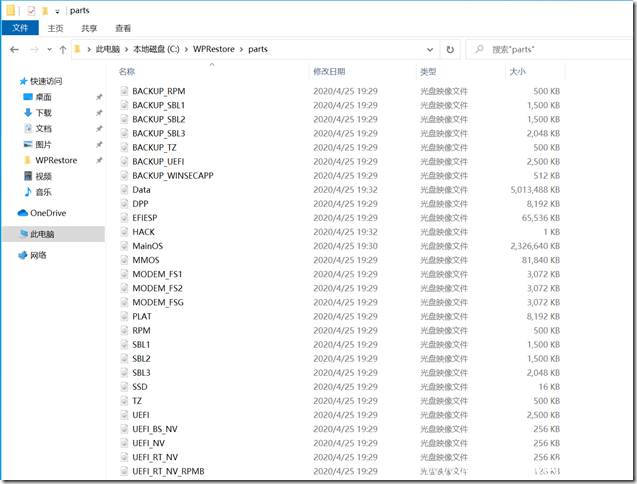637x484 pixels.
Task: Go up one folder level
Action: click(x=63, y=49)
